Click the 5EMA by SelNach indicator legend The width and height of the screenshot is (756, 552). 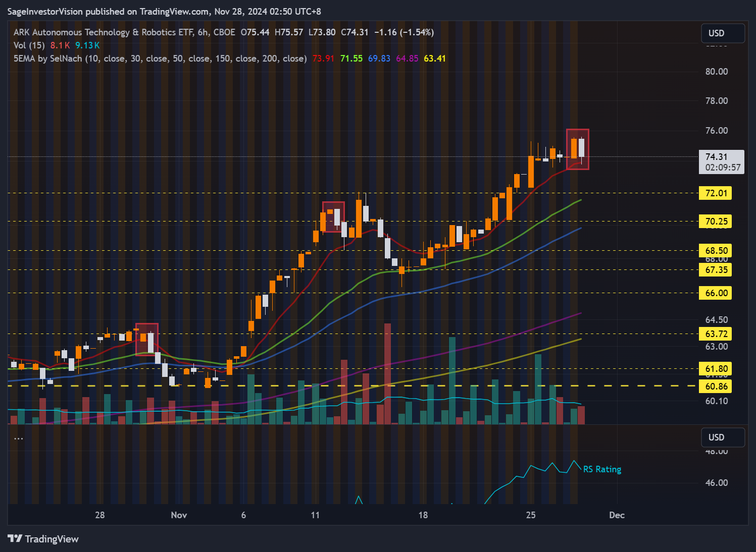tap(160, 59)
